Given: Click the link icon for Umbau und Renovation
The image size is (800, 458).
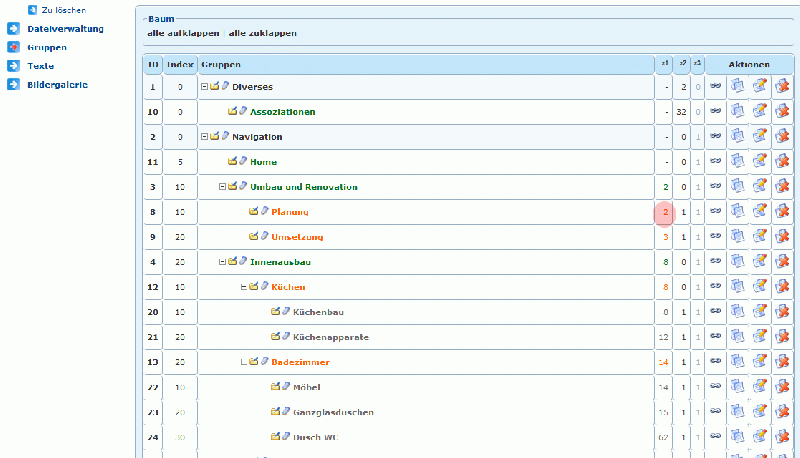Looking at the screenshot, I should point(715,186).
